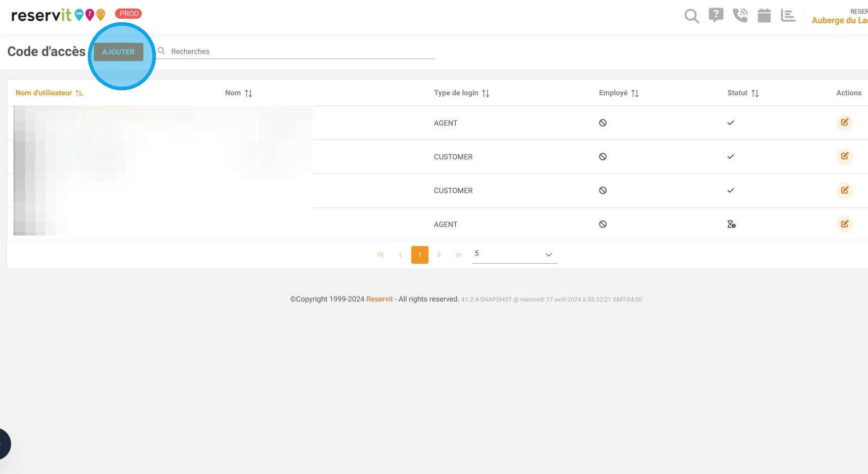Click the Employé forbidden icon in first CUSTOMER row
This screenshot has width=868, height=474.
pos(603,157)
